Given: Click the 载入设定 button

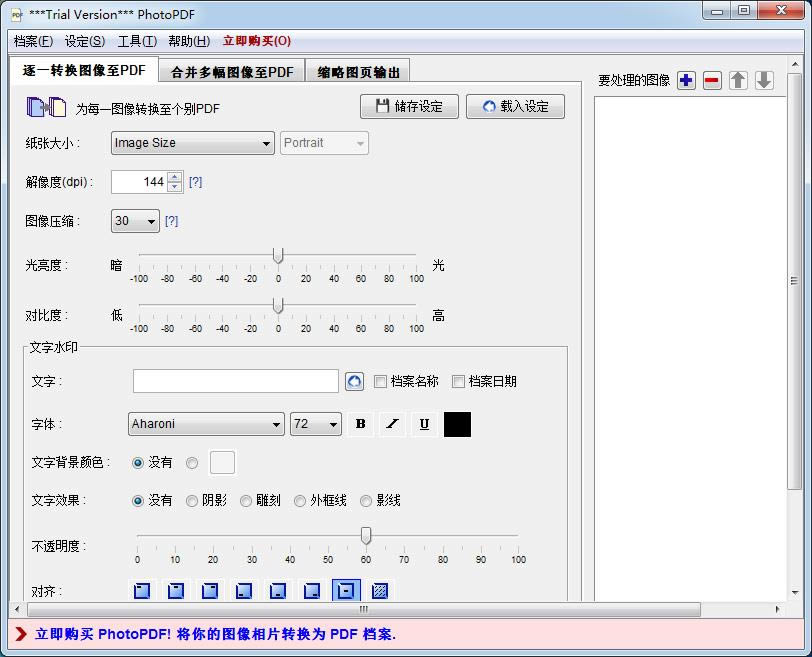Looking at the screenshot, I should coord(515,106).
